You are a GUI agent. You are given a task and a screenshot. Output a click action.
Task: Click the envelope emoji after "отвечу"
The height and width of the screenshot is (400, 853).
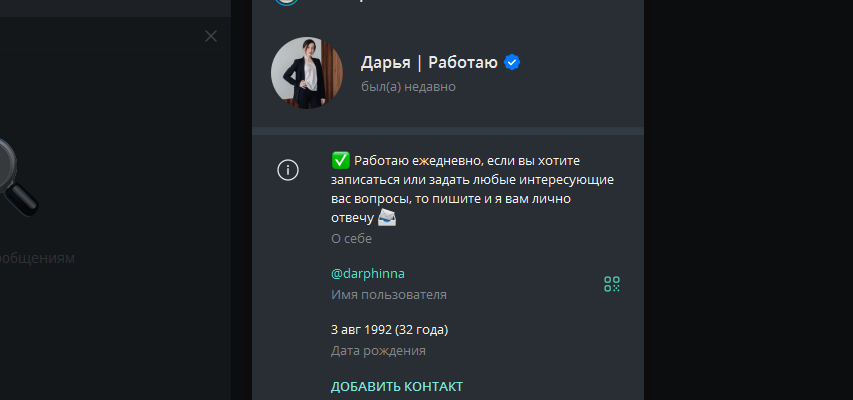[x=386, y=217]
